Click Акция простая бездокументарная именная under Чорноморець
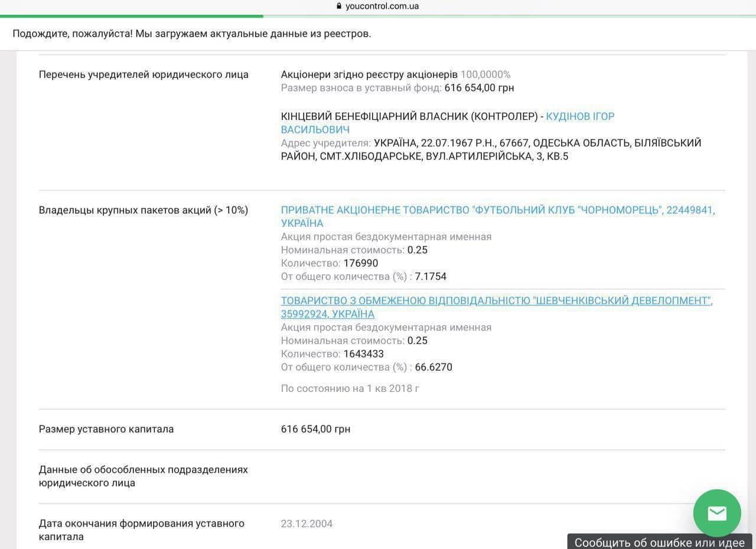This screenshot has width=756, height=549. click(386, 237)
